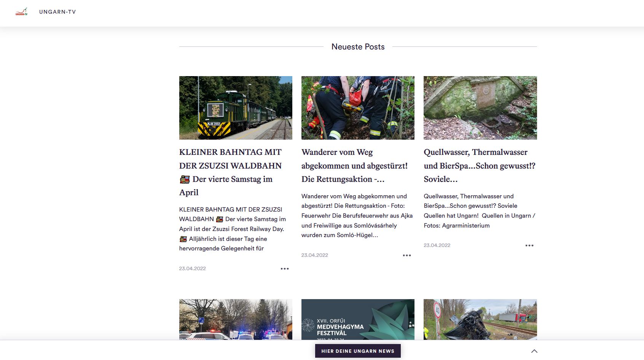Click the Ungarn-TV logo icon
The image size is (644, 360).
point(21,12)
